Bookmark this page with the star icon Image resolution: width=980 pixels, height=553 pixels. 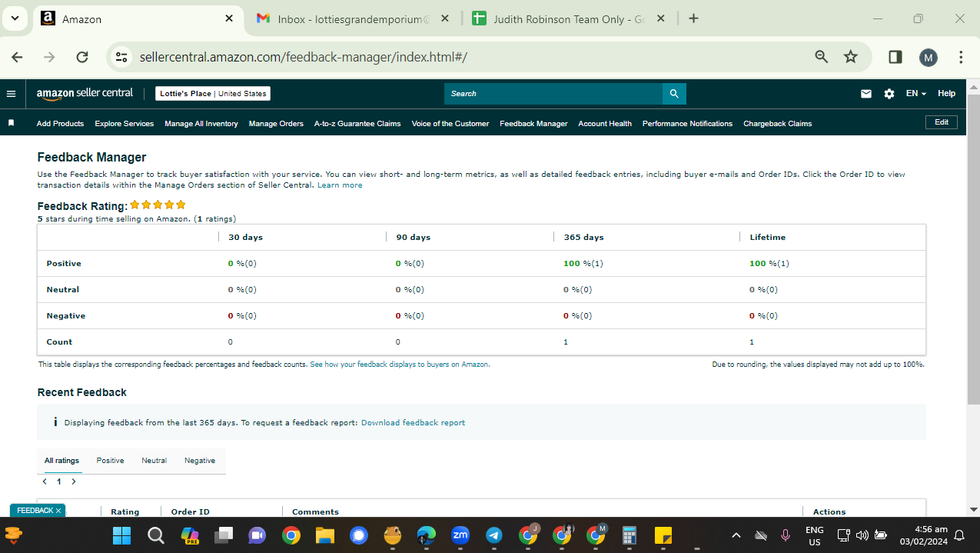[851, 57]
